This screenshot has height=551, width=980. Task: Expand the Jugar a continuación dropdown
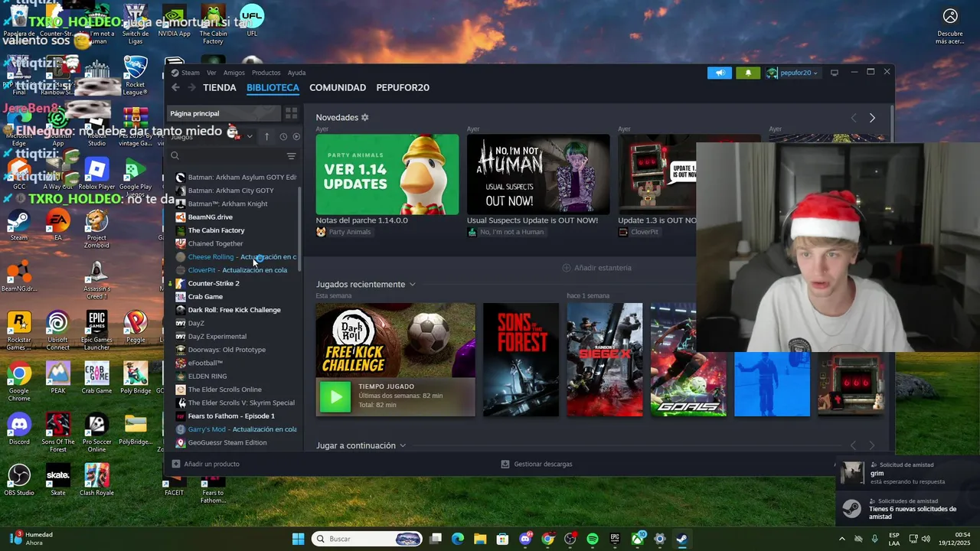click(403, 445)
